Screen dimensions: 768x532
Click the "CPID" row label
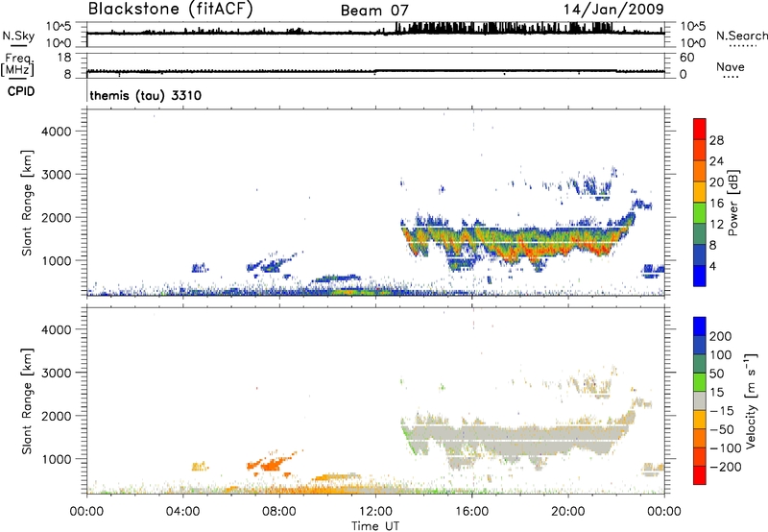tap(21, 91)
